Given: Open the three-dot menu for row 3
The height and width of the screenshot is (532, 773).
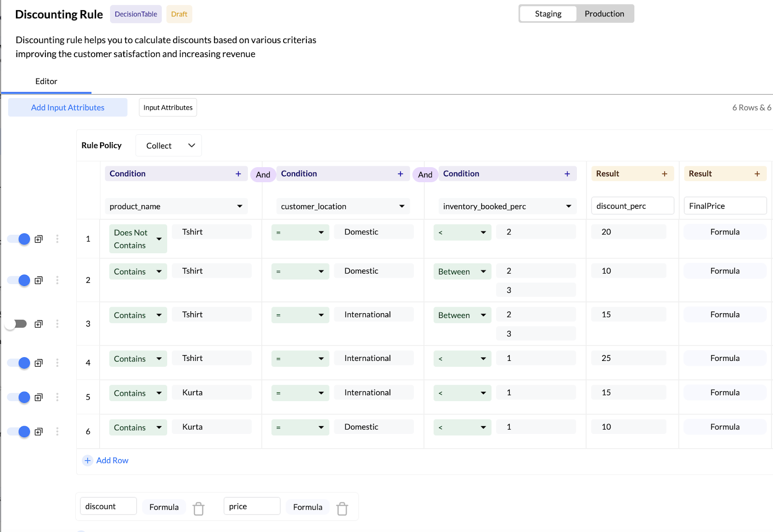Looking at the screenshot, I should [57, 324].
